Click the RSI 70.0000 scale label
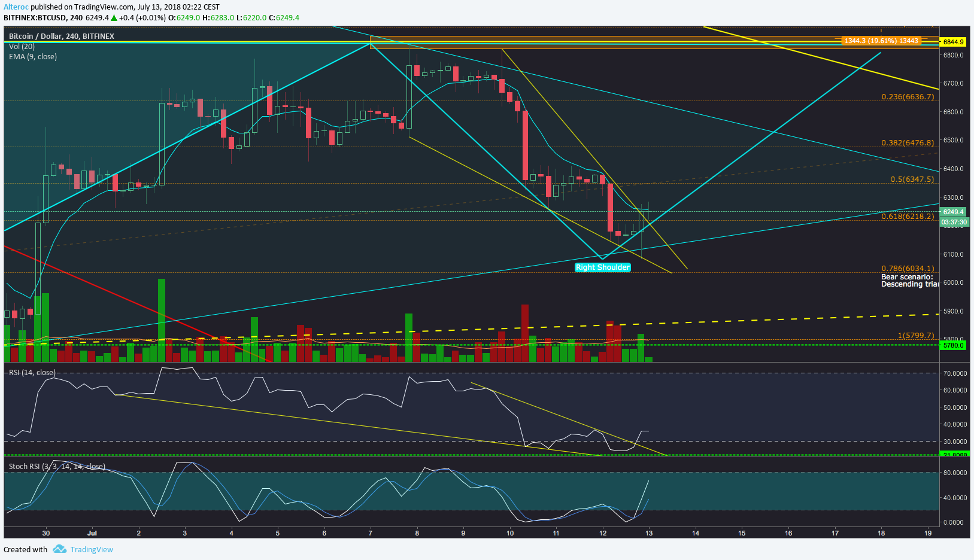Screen dimensions: 974x560 (x=955, y=373)
